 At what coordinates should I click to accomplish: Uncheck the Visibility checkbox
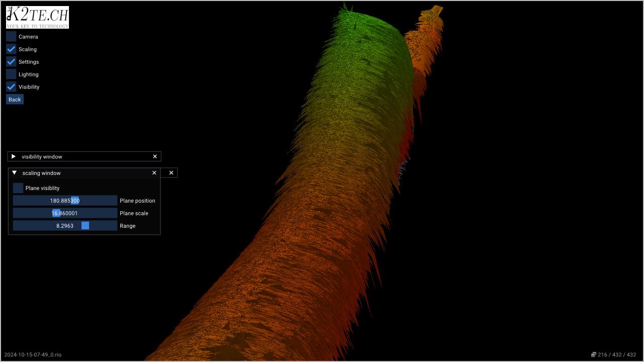[11, 87]
